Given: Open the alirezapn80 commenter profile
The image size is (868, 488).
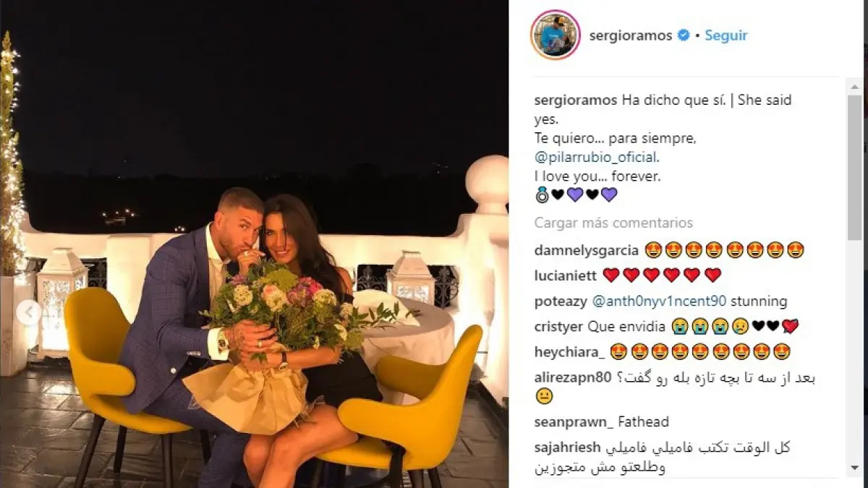Looking at the screenshot, I should click(574, 377).
